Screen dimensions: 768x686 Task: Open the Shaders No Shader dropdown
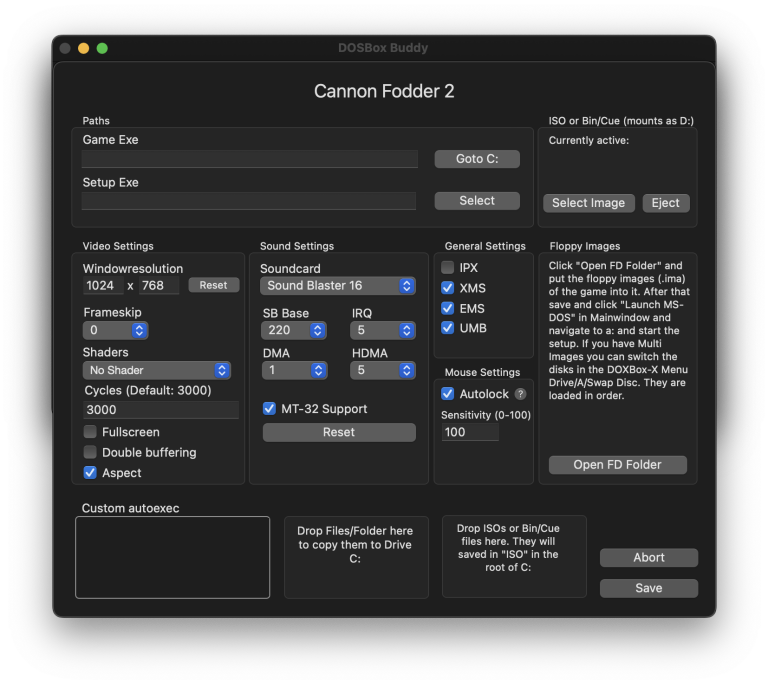157,370
